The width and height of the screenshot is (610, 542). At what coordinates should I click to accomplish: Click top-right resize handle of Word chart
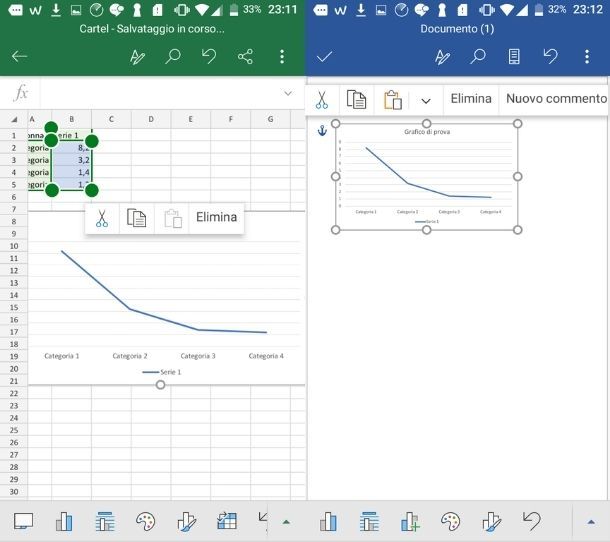pos(517,123)
